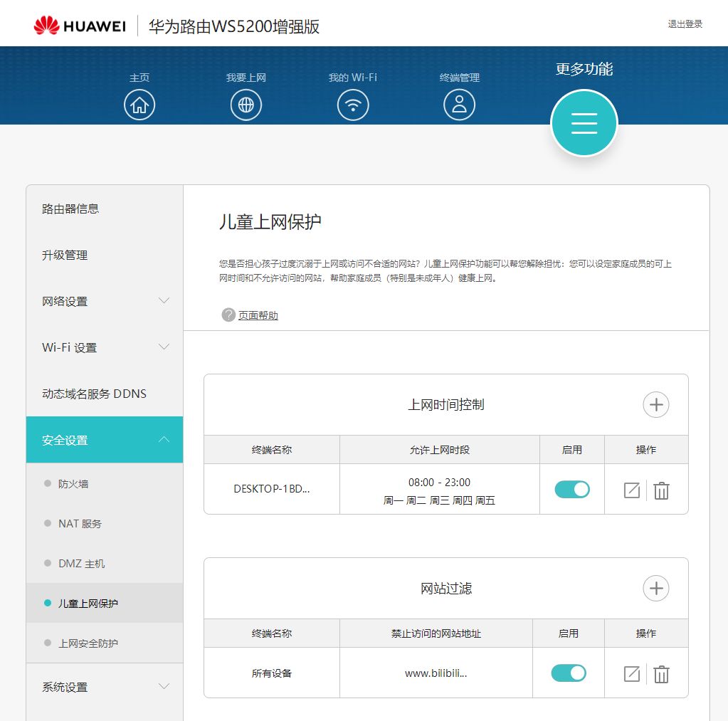Open 路由器信息 in sidebar

pyautogui.click(x=105, y=209)
